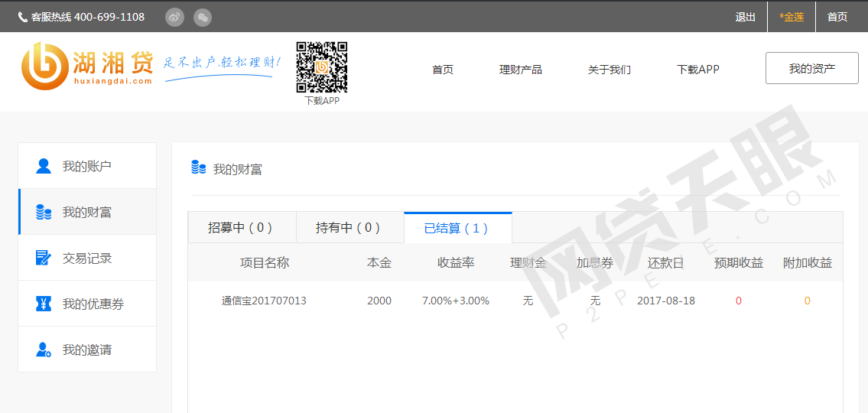Click the coins icon beside 我的财富 heading
The height and width of the screenshot is (413, 868).
click(199, 167)
